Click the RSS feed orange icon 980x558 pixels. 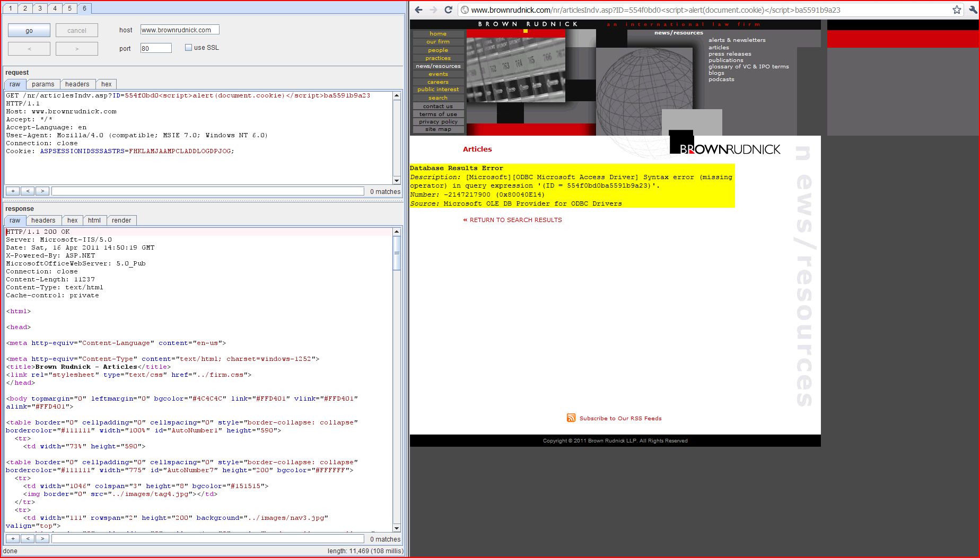571,418
